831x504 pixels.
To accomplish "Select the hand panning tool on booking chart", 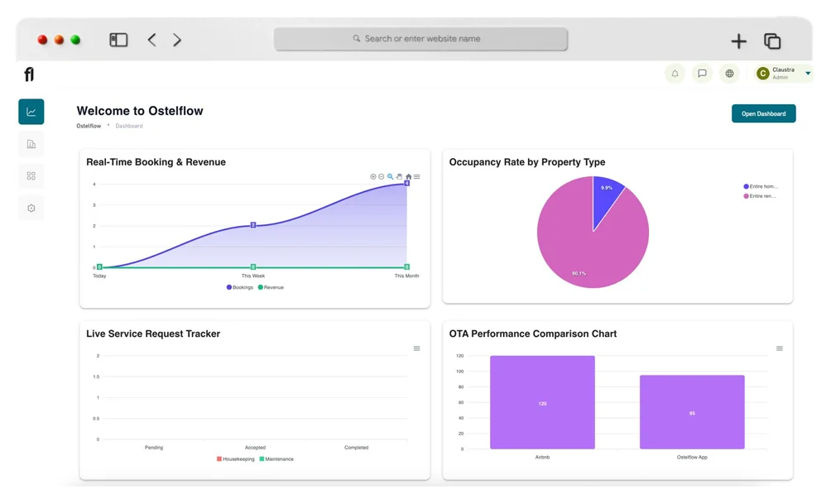I will point(399,176).
